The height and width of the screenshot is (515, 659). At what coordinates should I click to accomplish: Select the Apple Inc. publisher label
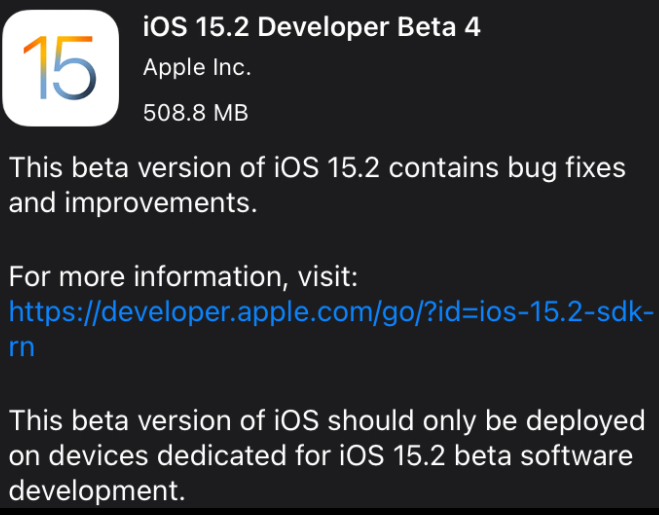[197, 68]
